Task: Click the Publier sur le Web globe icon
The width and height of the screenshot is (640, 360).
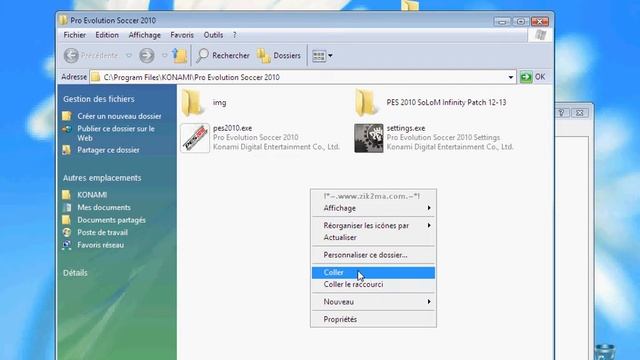Action: [x=67, y=129]
